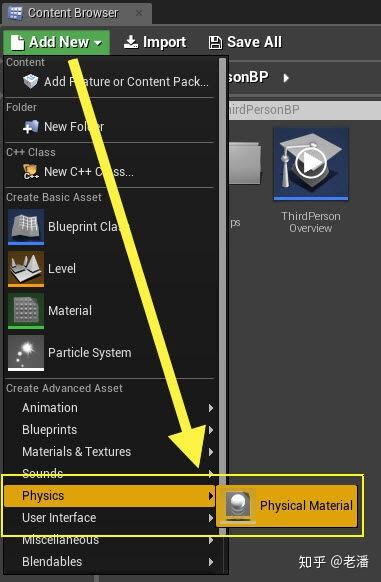
Task: Click the ThirdPersonBP search field
Action: coord(305,110)
